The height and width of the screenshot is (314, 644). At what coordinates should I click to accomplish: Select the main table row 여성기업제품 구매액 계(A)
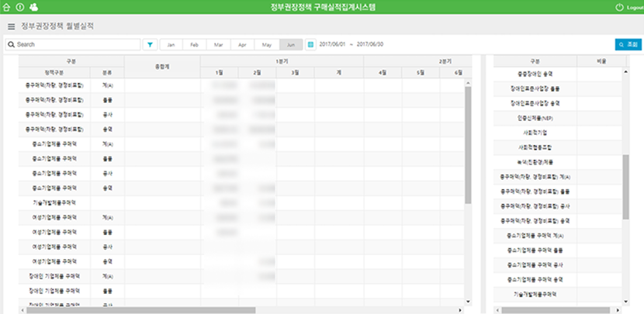coord(242,218)
